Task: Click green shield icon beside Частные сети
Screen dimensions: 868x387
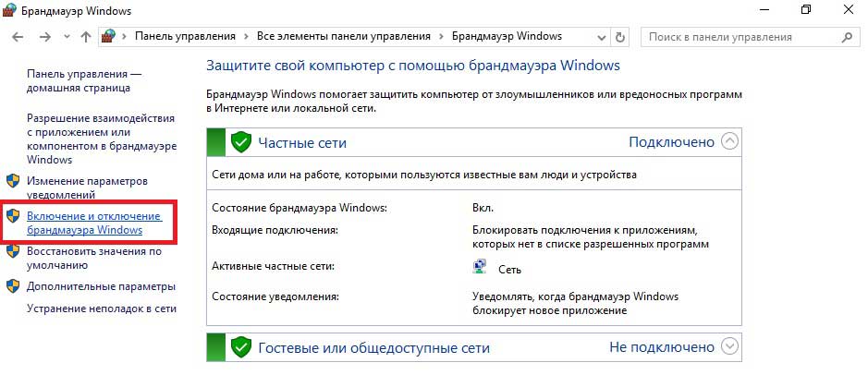Action: 241,142
